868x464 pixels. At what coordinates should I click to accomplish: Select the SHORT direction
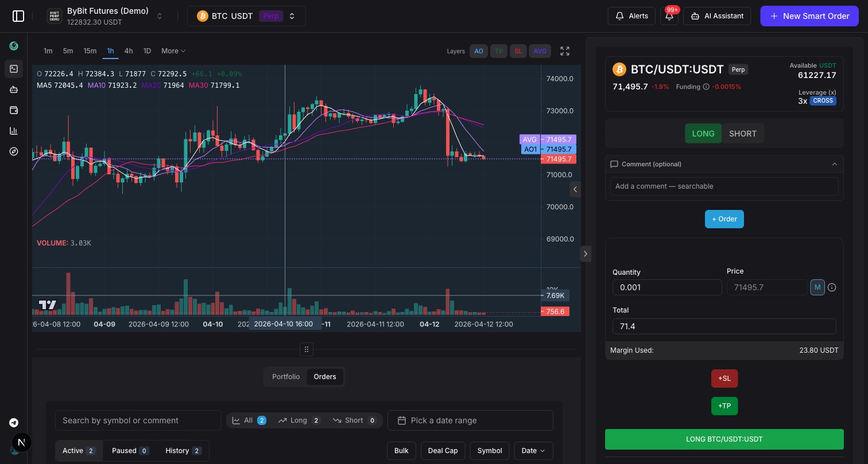tap(743, 134)
